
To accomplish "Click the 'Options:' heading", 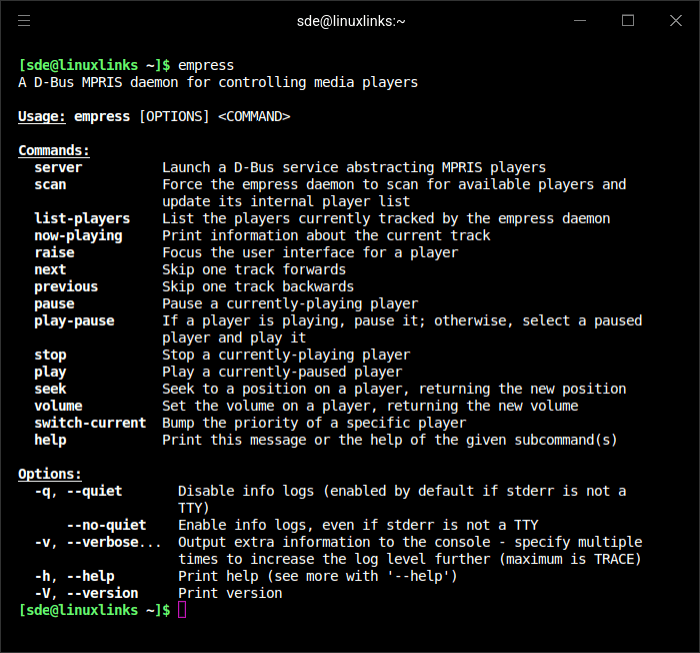I will coord(50,474).
